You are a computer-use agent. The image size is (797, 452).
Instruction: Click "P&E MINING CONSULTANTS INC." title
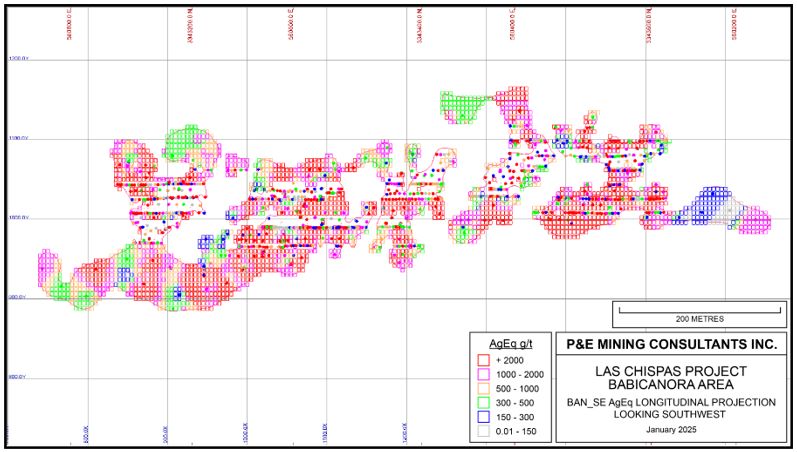(671, 344)
